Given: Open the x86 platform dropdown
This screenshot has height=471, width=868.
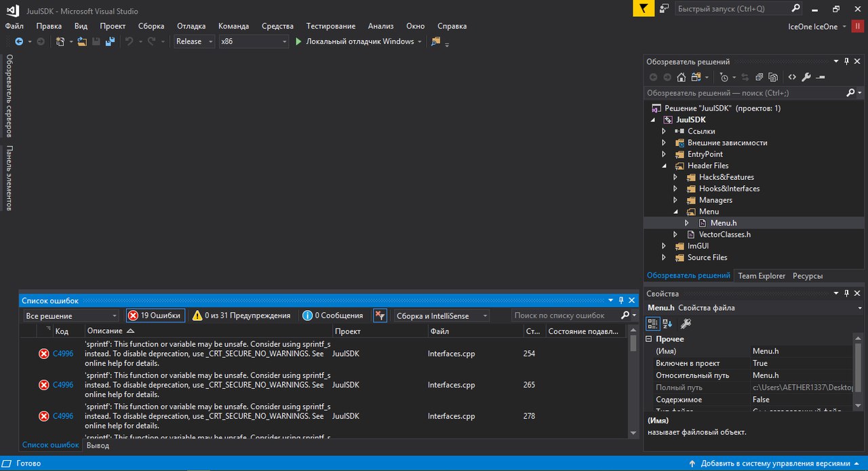Looking at the screenshot, I should [254, 41].
